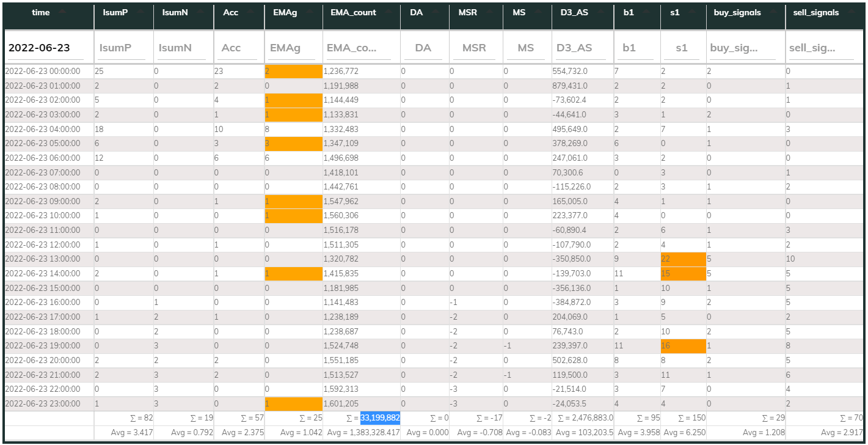Click orange EMAg cell in 23:00:00 row
The image size is (868, 445).
click(293, 403)
